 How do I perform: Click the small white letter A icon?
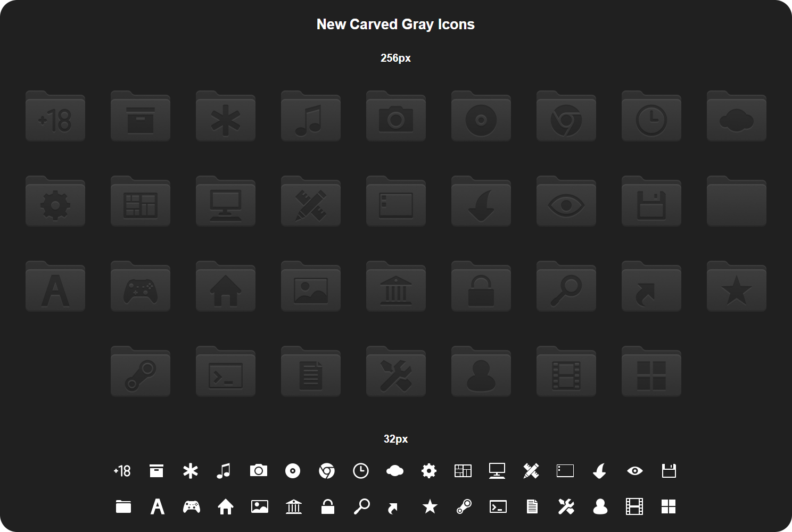tap(158, 506)
